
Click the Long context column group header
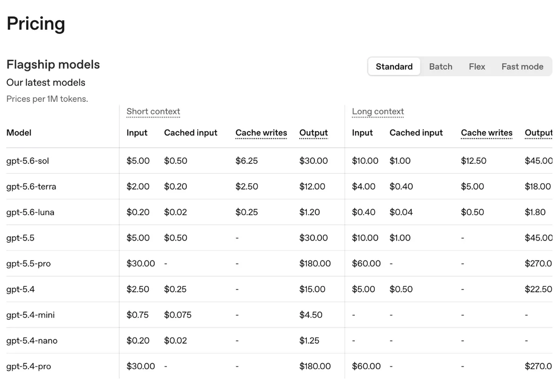tap(378, 112)
